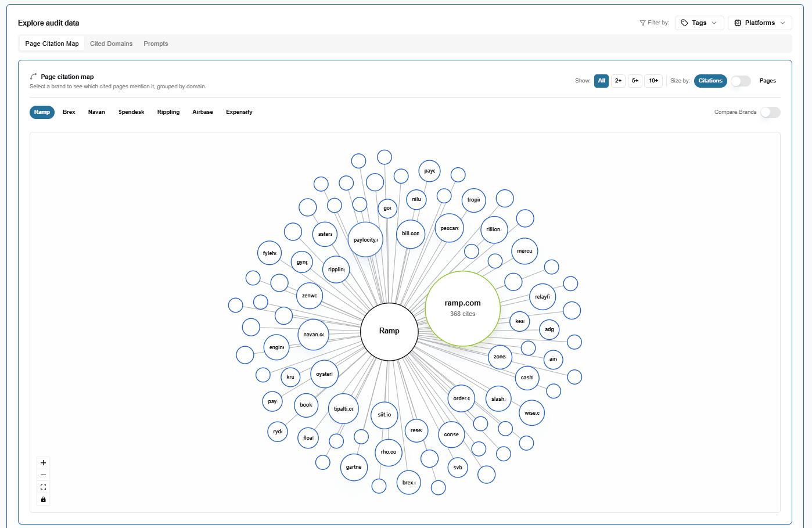The image size is (812, 528).
Task: Switch to the Cited Domains tab
Action: coord(111,44)
